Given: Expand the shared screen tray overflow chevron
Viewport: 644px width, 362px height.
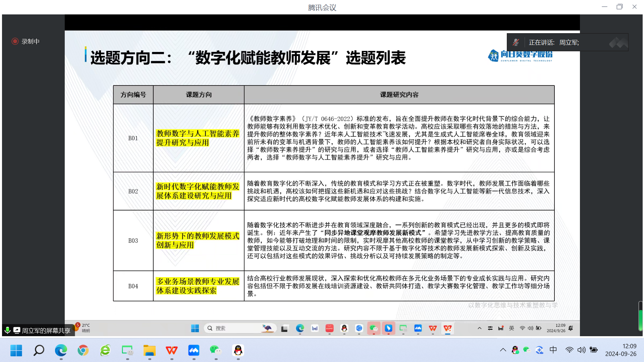Looking at the screenshot, I should [x=480, y=328].
